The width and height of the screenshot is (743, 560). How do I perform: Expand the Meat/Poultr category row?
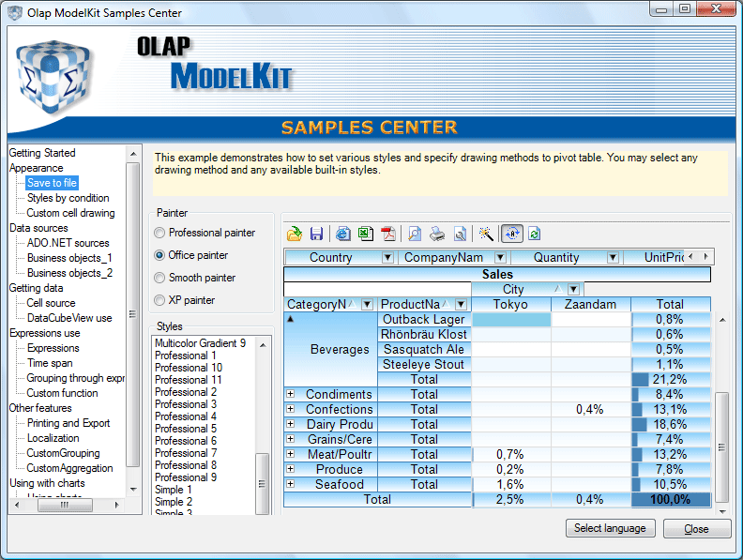[291, 454]
